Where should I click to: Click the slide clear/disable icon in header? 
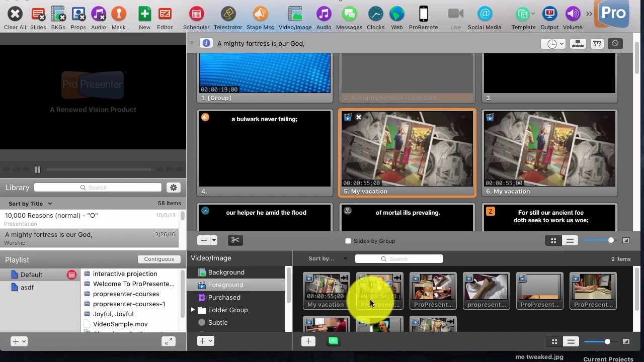pyautogui.click(x=615, y=44)
